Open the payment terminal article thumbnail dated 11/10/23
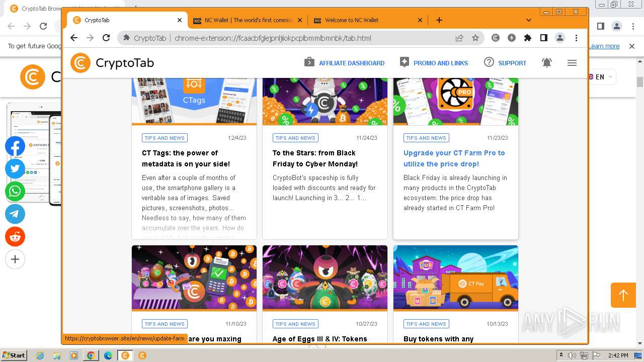644x362 pixels. coord(194,278)
